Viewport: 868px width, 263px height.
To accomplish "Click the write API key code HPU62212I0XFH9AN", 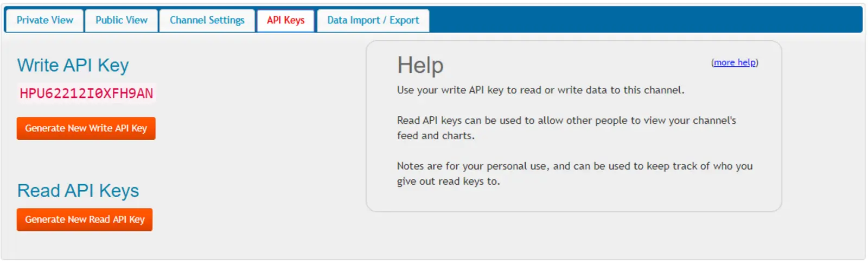I will pos(86,93).
